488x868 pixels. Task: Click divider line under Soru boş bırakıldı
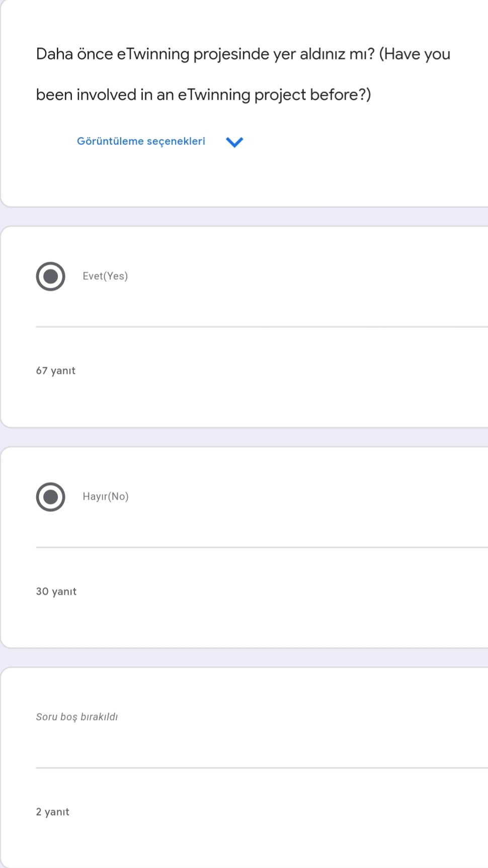point(262,768)
